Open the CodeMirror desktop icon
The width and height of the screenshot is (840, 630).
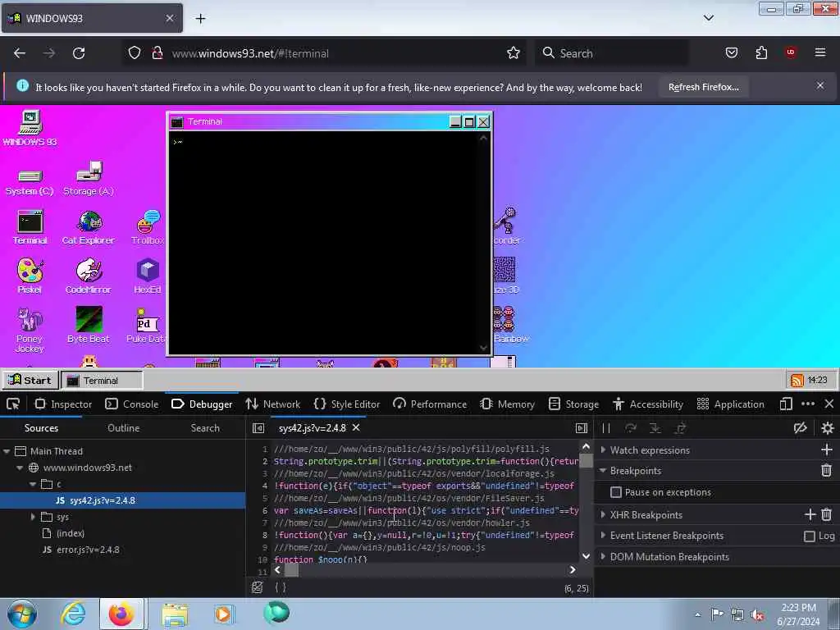pos(89,276)
